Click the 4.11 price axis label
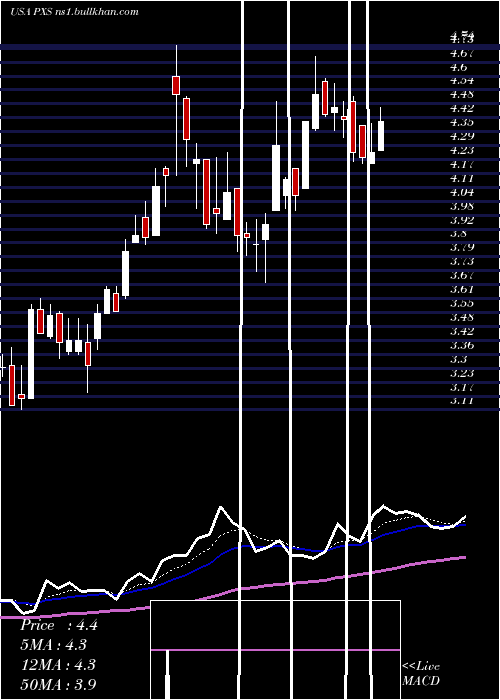The image size is (500, 700). [x=462, y=179]
